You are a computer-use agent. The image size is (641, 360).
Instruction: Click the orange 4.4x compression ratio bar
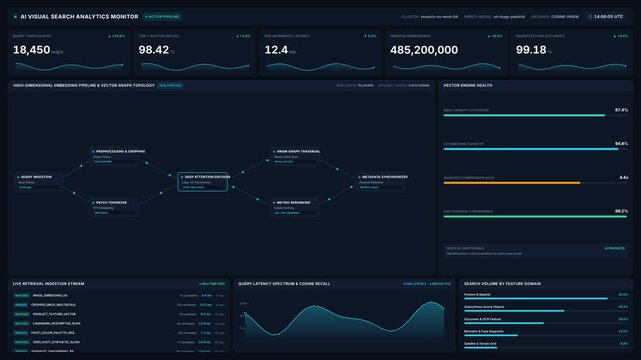pyautogui.click(x=536, y=183)
